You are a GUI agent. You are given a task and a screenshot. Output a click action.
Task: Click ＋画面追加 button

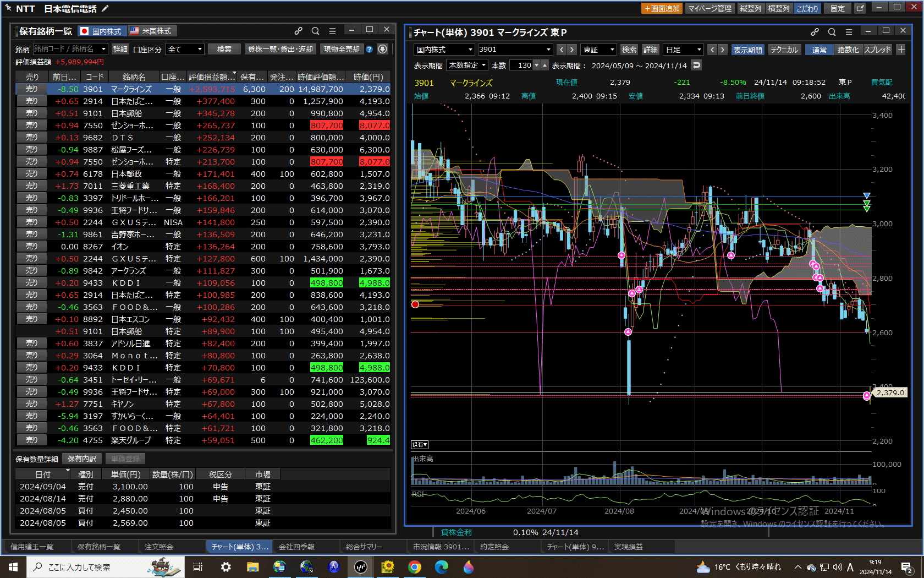point(662,8)
